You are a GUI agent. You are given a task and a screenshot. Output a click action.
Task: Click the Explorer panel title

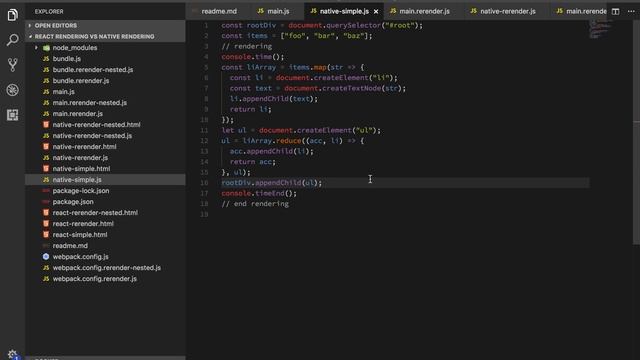coord(49,11)
